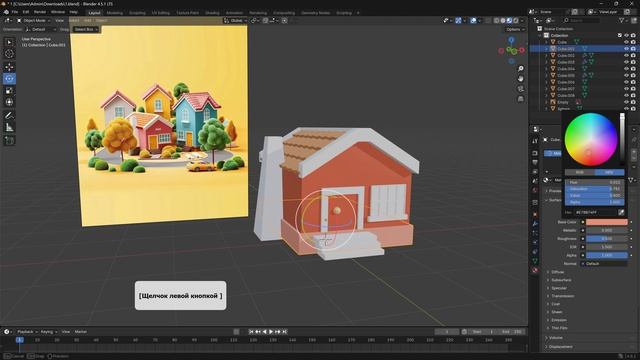
Task: Open timeline Marker menu
Action: (80, 332)
